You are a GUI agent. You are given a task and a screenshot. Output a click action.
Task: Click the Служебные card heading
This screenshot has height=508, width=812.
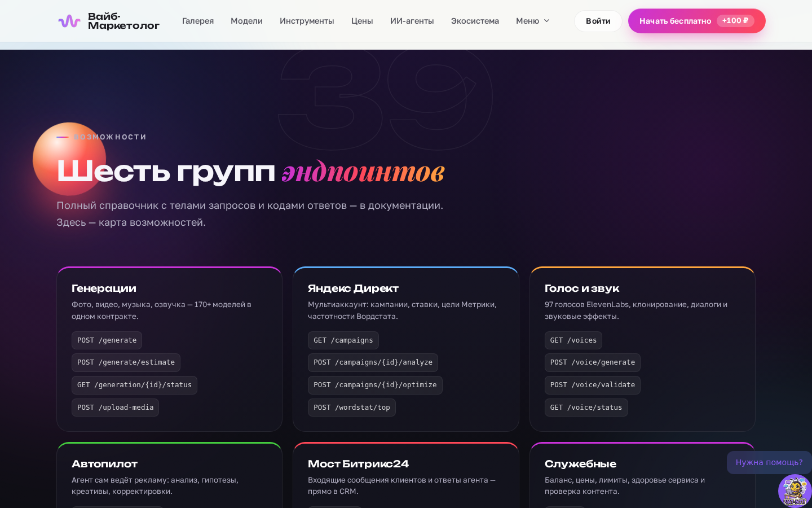pyautogui.click(x=580, y=464)
